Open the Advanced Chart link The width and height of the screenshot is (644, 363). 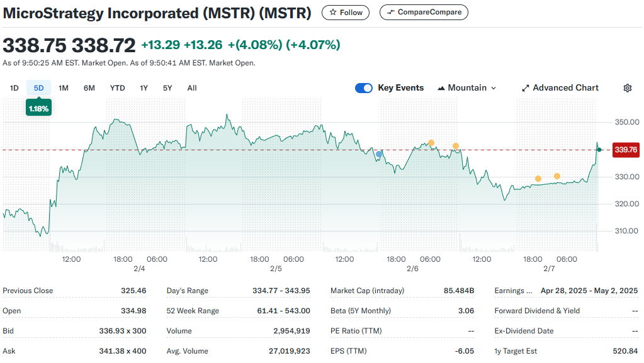pyautogui.click(x=560, y=88)
